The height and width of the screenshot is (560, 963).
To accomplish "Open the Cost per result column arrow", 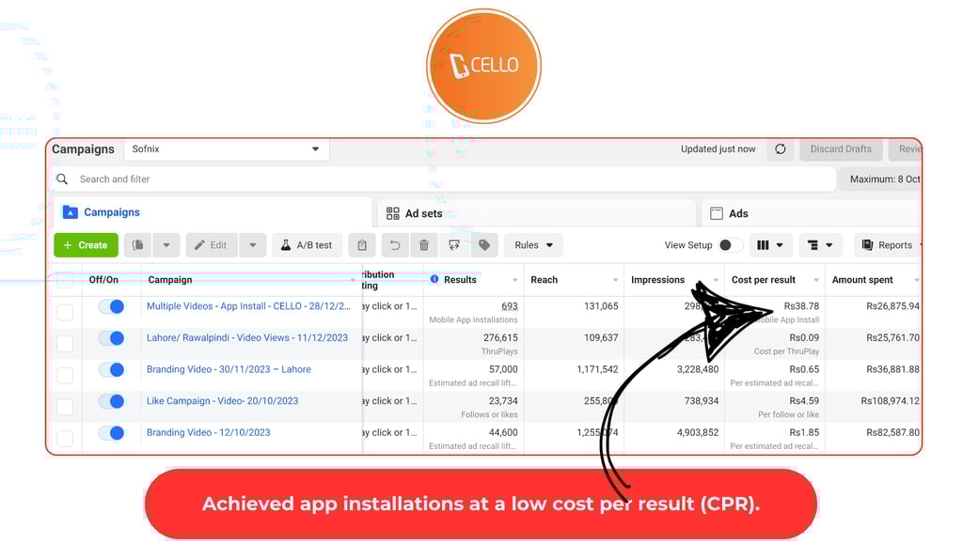I will (x=816, y=280).
